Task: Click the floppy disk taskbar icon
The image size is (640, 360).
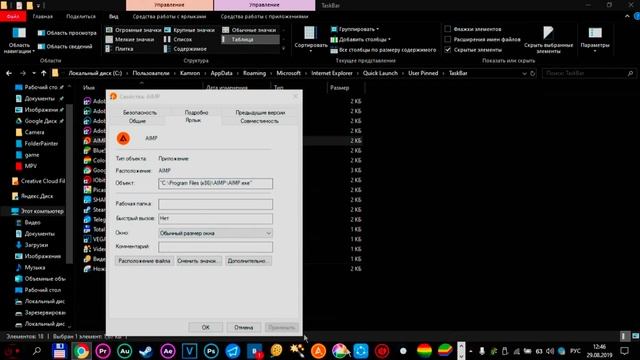Action: pos(59,351)
